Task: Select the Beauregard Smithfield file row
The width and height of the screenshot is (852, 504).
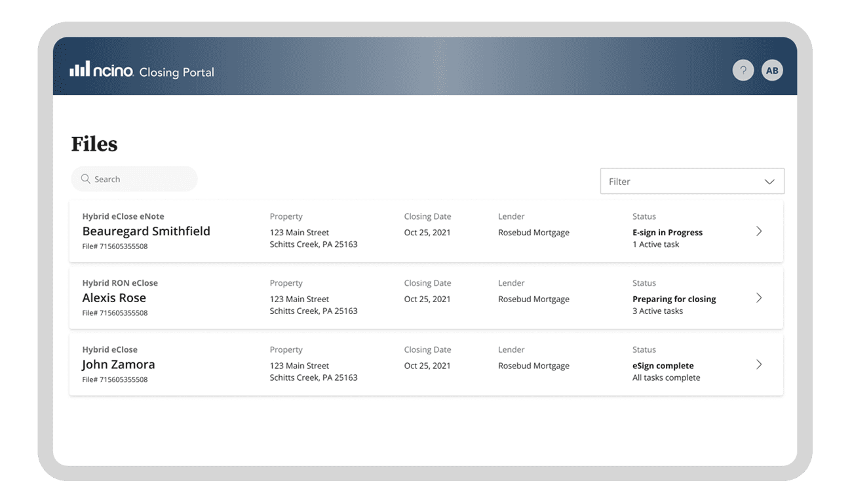Action: point(426,231)
